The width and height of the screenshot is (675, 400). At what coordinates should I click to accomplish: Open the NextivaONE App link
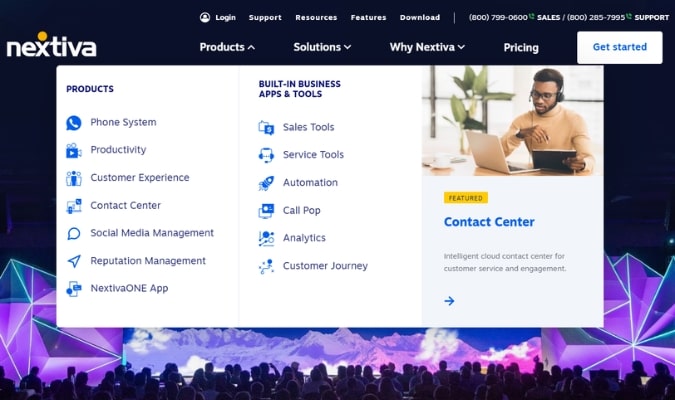129,288
